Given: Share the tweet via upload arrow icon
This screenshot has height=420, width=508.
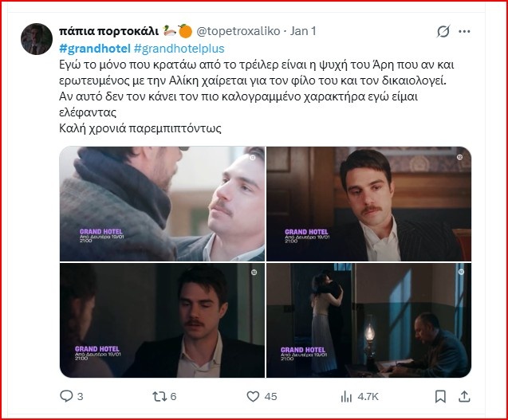Looking at the screenshot, I should tap(464, 396).
